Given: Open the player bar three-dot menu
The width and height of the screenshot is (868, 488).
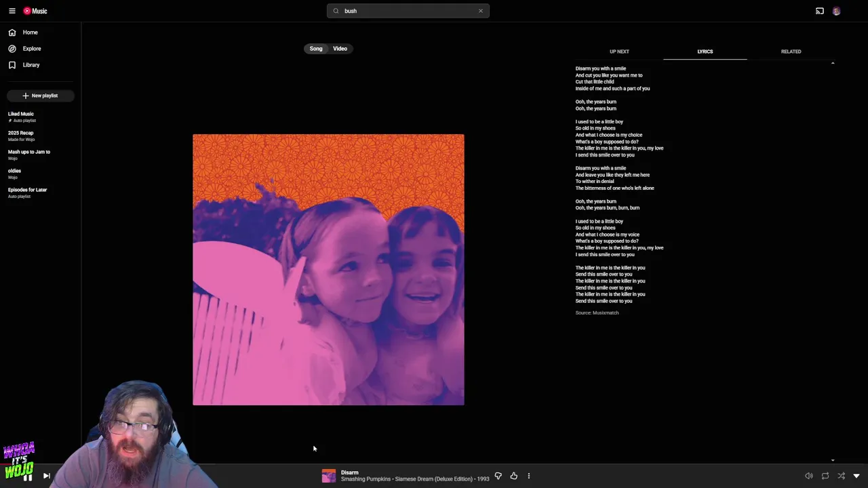Looking at the screenshot, I should coord(529,476).
